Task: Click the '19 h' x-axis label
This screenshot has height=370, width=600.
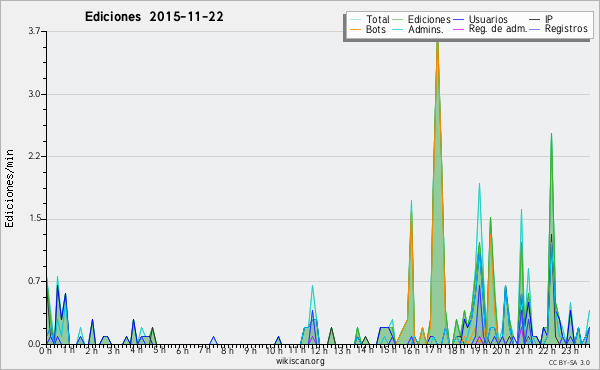Action: pyautogui.click(x=479, y=351)
